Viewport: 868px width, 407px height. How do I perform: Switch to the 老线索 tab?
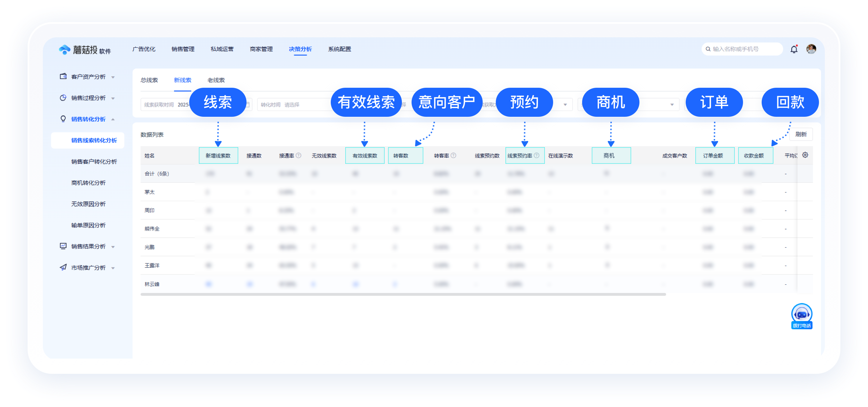coord(216,80)
